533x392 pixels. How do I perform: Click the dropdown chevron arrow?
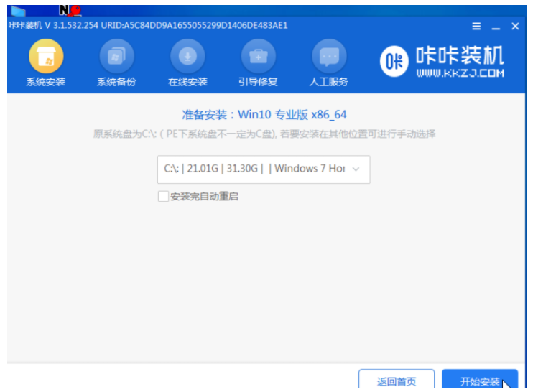(356, 169)
